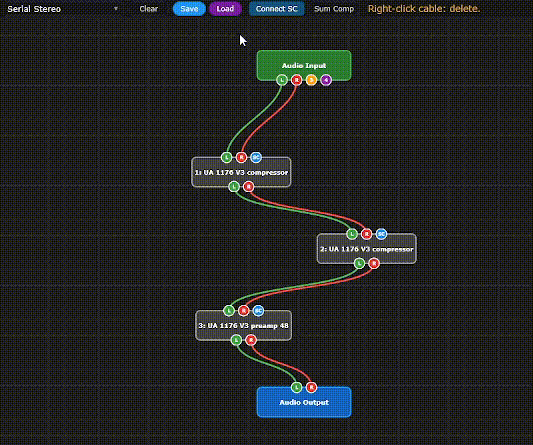Click Audio Output red R input port
Image resolution: width=533 pixels, height=445 pixels.
311,387
